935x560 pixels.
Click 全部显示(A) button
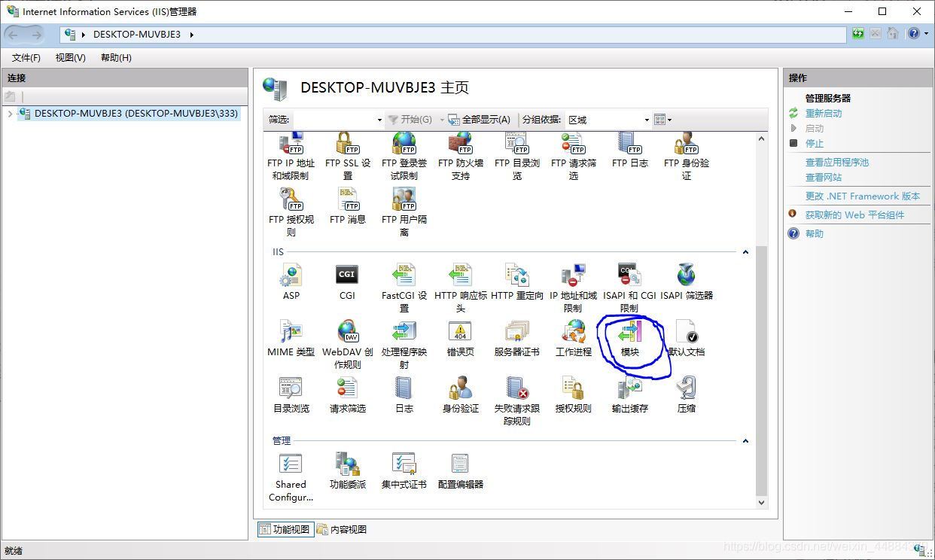480,120
